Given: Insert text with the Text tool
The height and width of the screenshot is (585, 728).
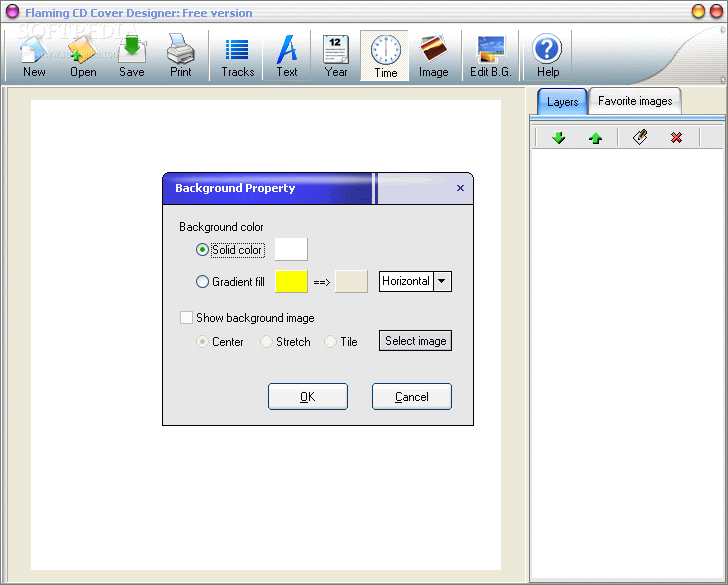Looking at the screenshot, I should (x=286, y=56).
